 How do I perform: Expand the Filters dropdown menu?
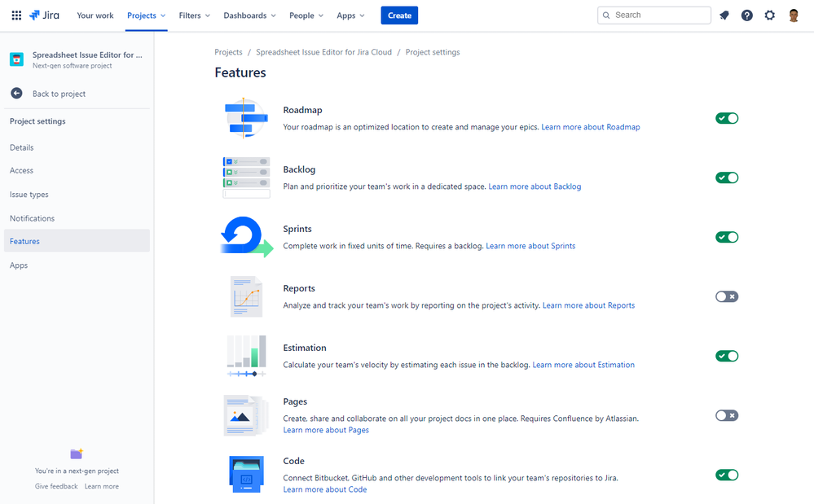coord(195,15)
